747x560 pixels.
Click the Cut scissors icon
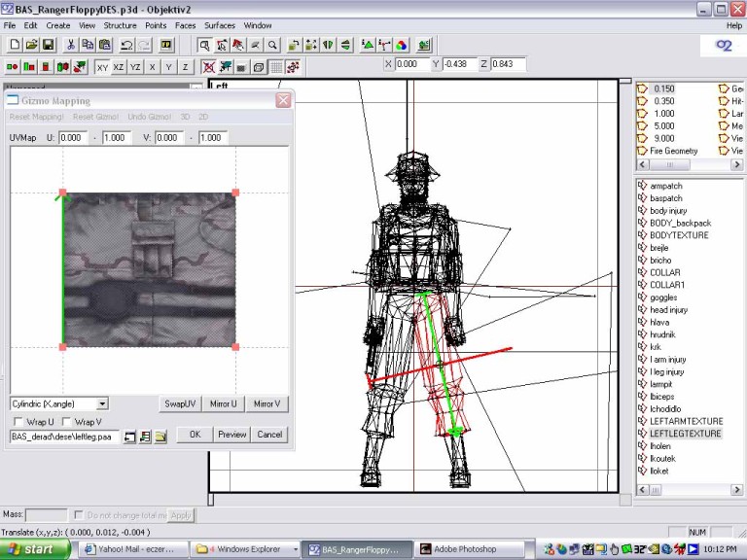coord(71,45)
